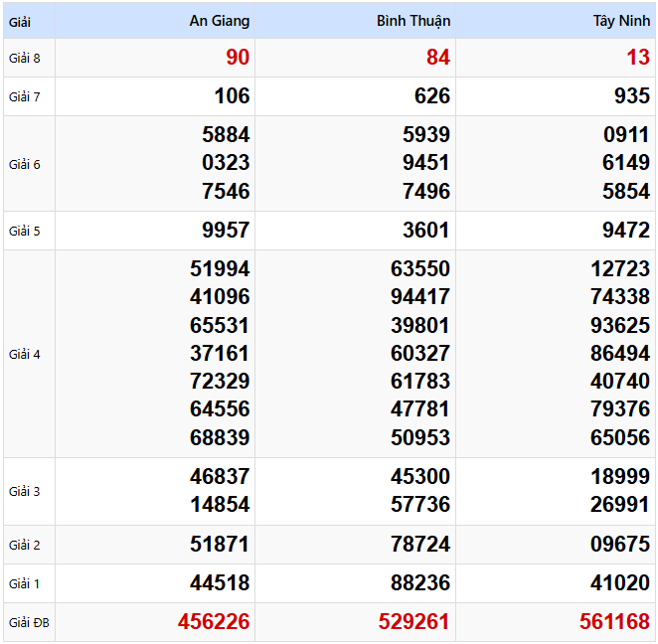Select Bình Thuận special prize 529261
This screenshot has height=644, width=658.
pyautogui.click(x=413, y=622)
